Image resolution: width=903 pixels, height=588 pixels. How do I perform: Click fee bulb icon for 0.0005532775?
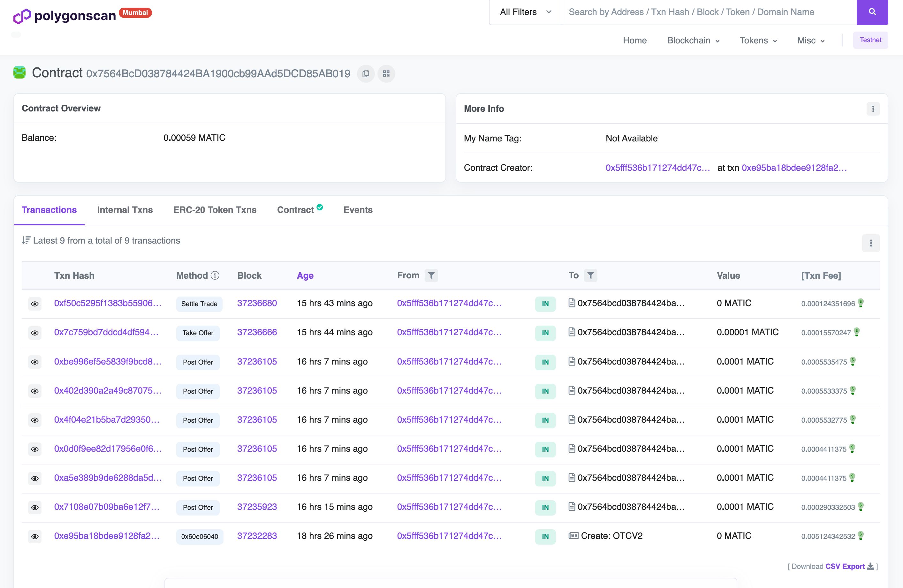(853, 419)
